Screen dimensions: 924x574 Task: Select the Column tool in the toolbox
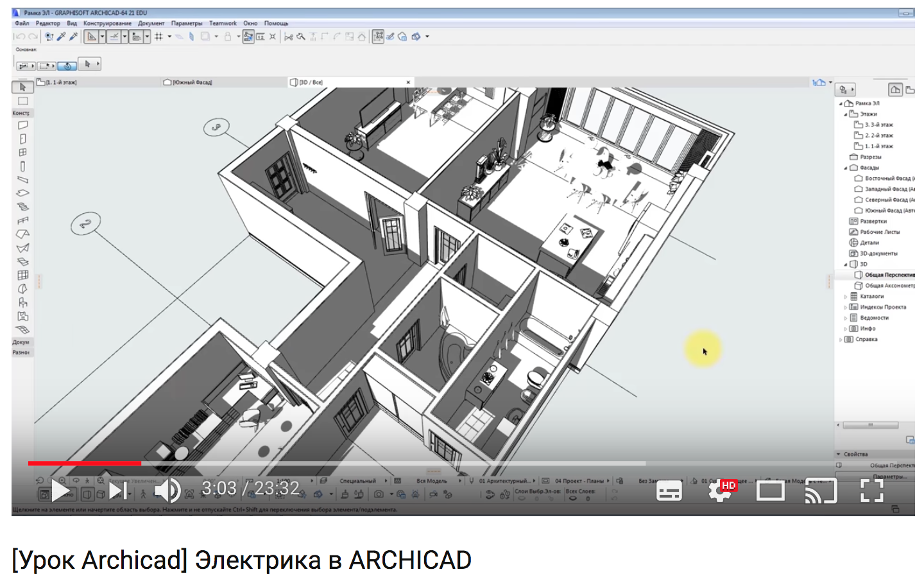point(22,166)
